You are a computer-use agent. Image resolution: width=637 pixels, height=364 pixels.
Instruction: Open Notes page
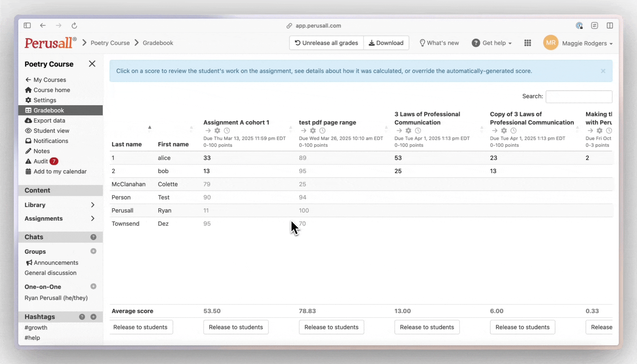(x=37, y=151)
